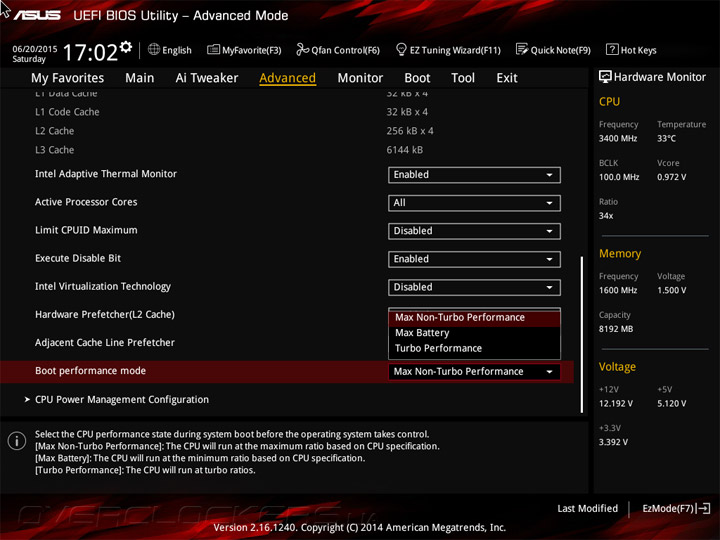Click the 06/20/2015 date display
Viewport: 720px width, 540px height.
coord(34,49)
